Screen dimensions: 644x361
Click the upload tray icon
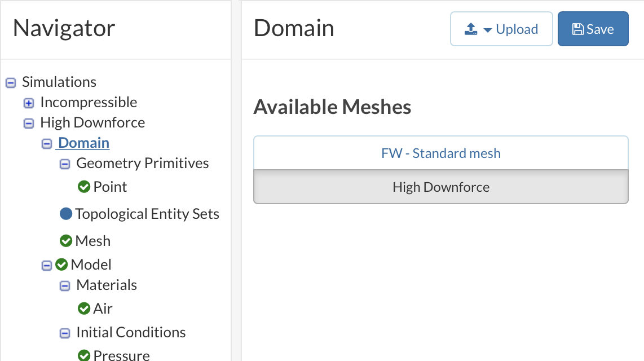tap(471, 29)
